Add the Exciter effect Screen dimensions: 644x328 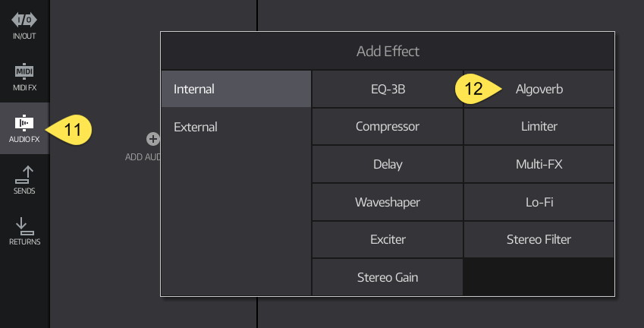coord(388,239)
